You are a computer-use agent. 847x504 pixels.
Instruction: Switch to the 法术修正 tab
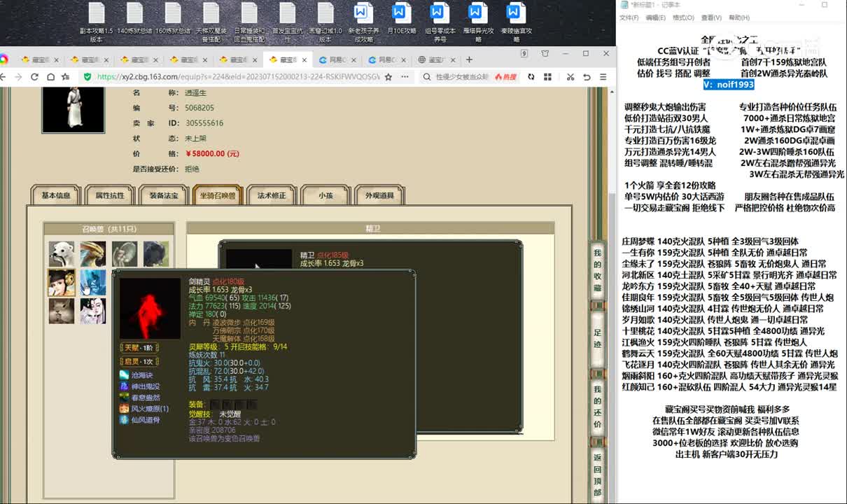(x=272, y=195)
